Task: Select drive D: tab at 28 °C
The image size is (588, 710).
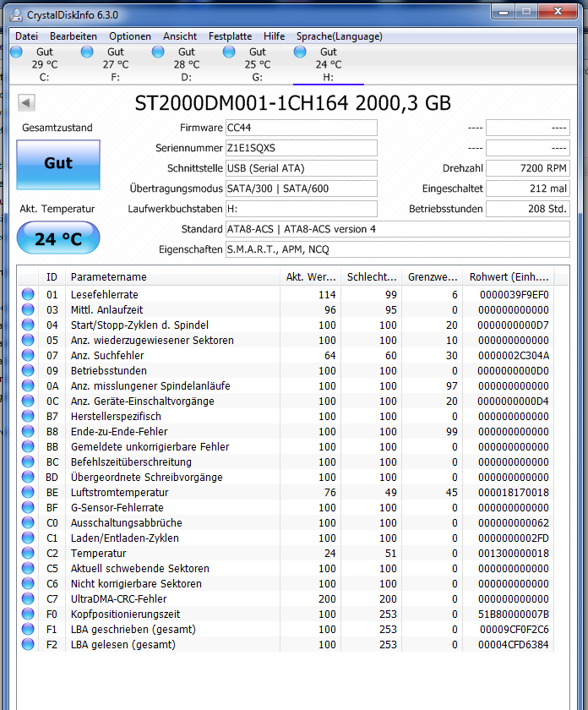Action: (187, 64)
